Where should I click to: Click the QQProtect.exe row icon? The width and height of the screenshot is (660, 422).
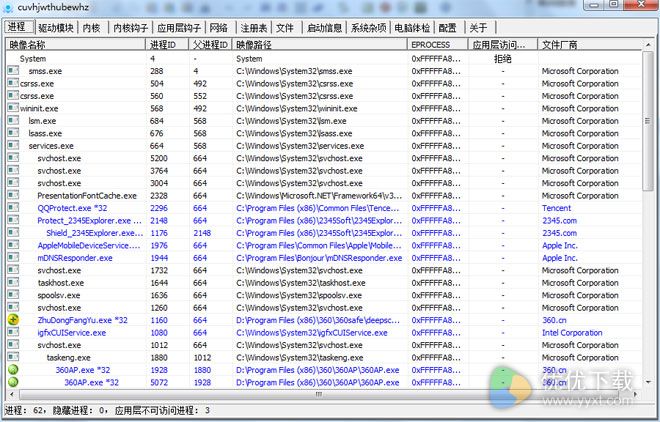13,208
